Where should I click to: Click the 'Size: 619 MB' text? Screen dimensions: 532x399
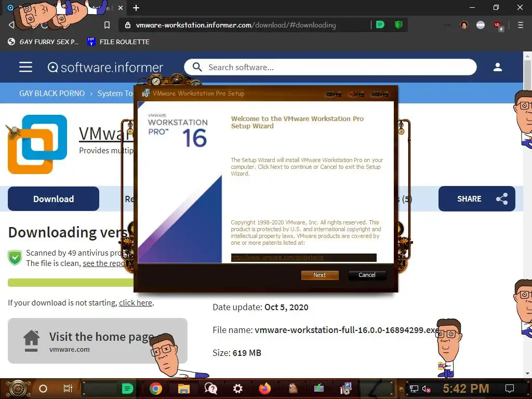(237, 353)
